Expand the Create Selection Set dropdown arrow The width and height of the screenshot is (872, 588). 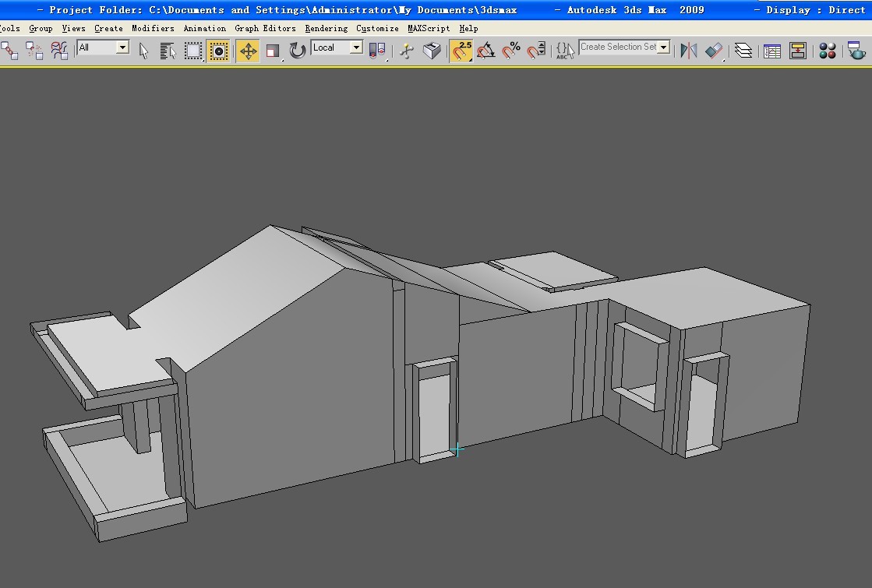pyautogui.click(x=663, y=48)
